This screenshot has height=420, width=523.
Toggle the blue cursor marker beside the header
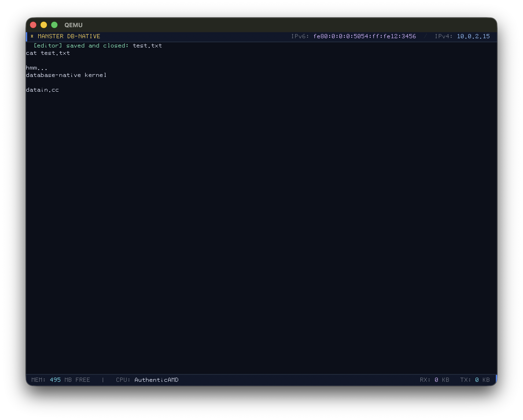point(27,36)
